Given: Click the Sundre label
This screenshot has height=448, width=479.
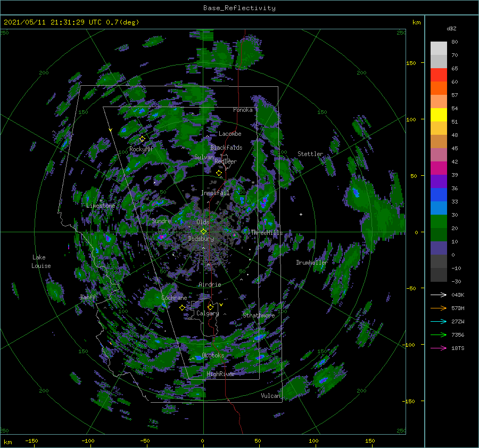Looking at the screenshot, I should [161, 221].
